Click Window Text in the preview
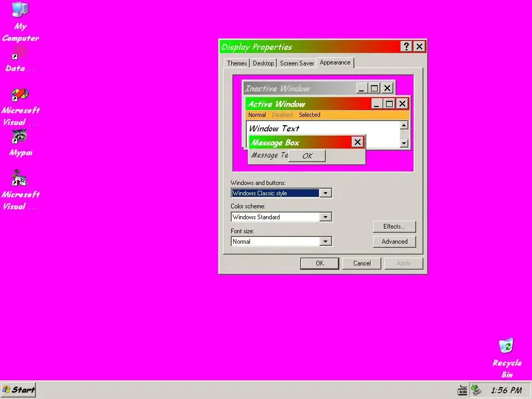 coord(274,128)
